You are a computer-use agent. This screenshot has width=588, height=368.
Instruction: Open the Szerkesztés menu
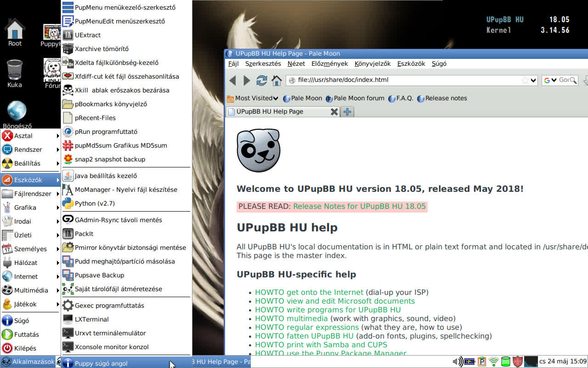263,63
